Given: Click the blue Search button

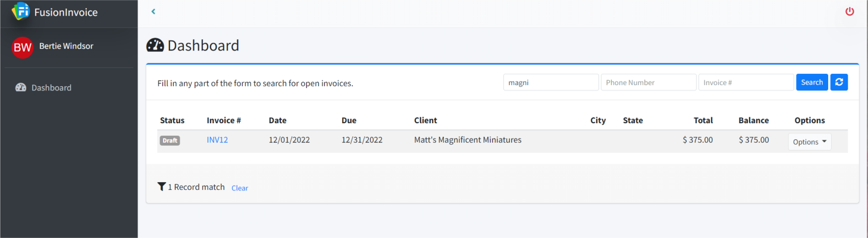Looking at the screenshot, I should click(x=811, y=82).
